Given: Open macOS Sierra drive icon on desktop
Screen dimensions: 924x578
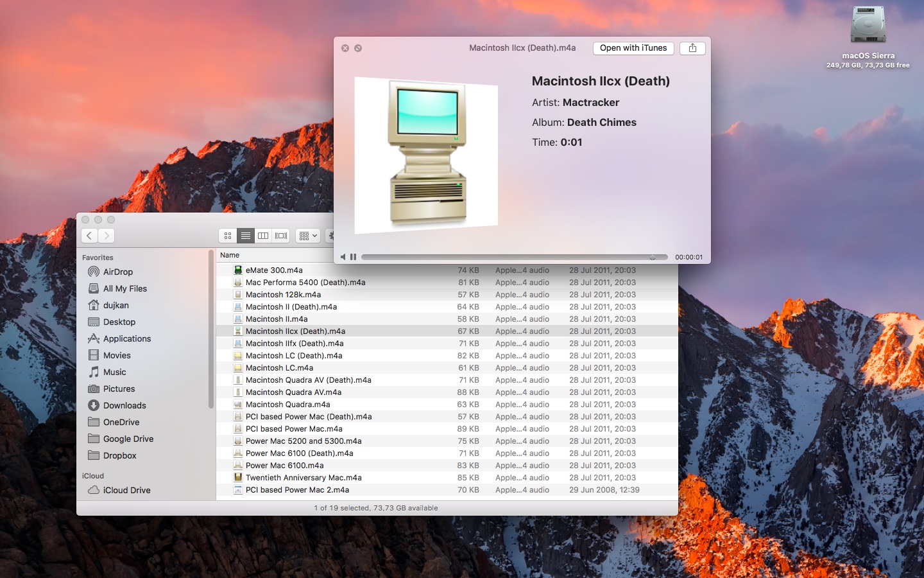Looking at the screenshot, I should [x=868, y=26].
